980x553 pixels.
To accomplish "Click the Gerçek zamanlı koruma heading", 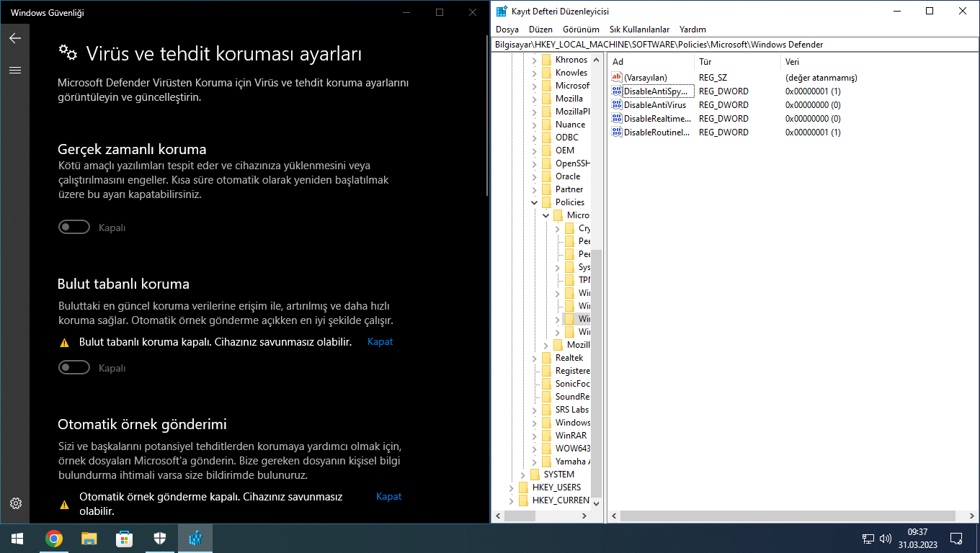I will [132, 150].
